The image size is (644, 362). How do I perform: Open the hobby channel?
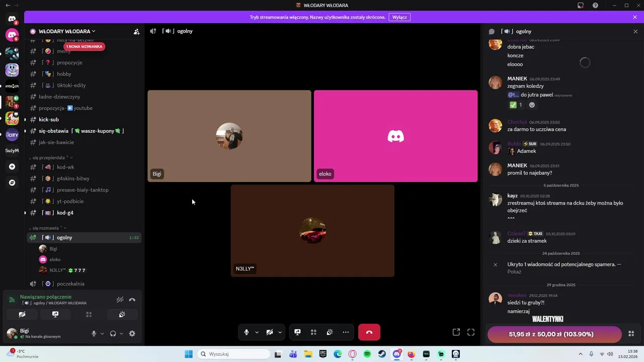[x=64, y=74]
